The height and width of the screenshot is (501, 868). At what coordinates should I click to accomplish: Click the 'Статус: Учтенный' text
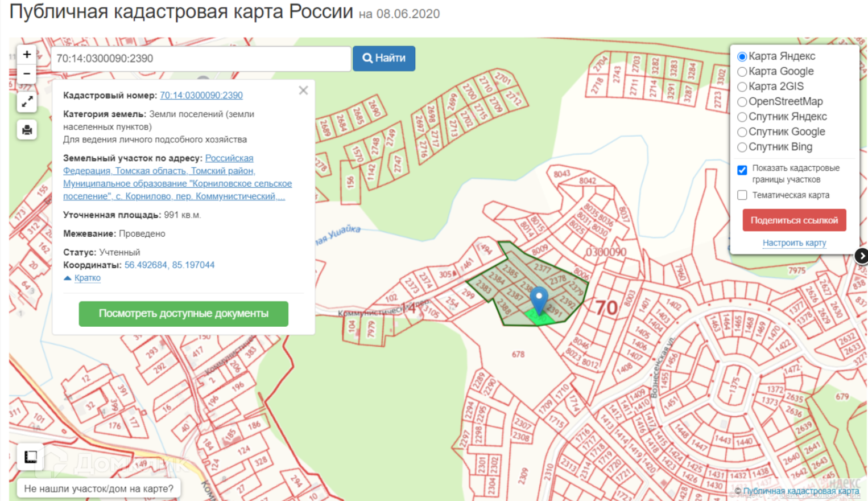pyautogui.click(x=101, y=252)
